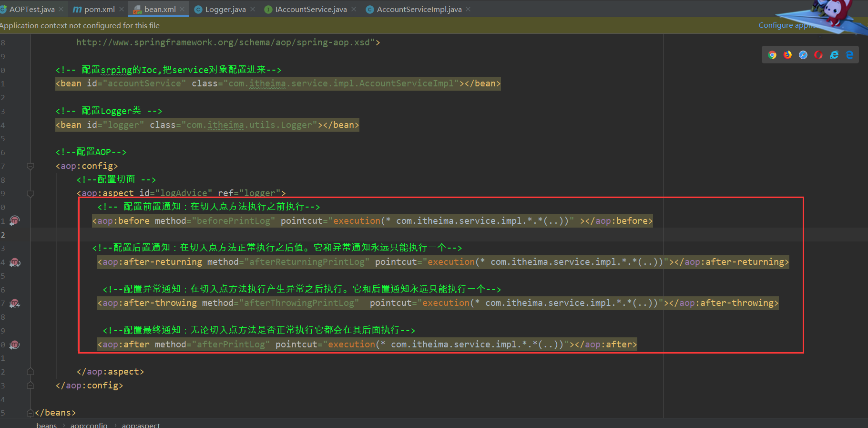Open in Internet Explorer browser icon

834,55
